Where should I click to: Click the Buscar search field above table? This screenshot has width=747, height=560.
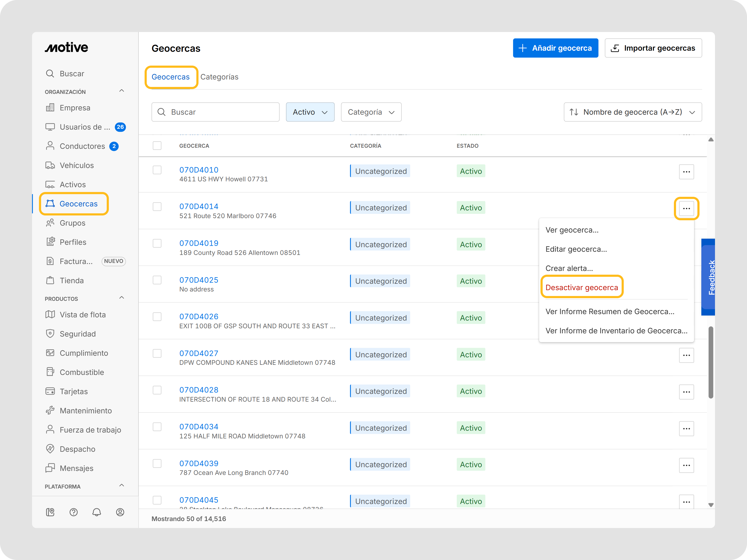216,112
